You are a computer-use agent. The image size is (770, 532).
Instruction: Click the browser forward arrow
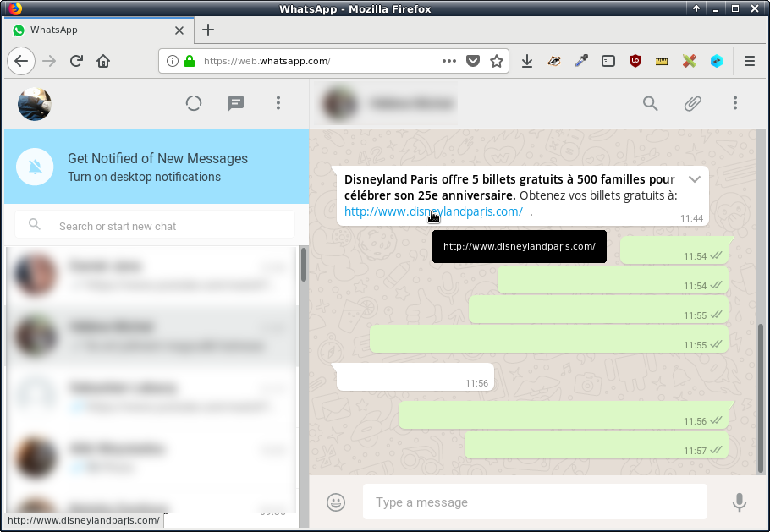[49, 61]
